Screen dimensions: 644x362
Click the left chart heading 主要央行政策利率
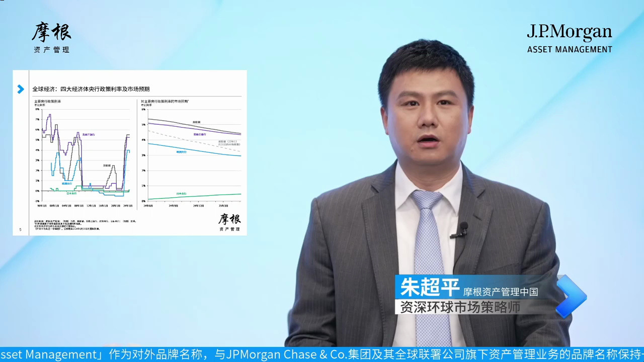(48, 102)
